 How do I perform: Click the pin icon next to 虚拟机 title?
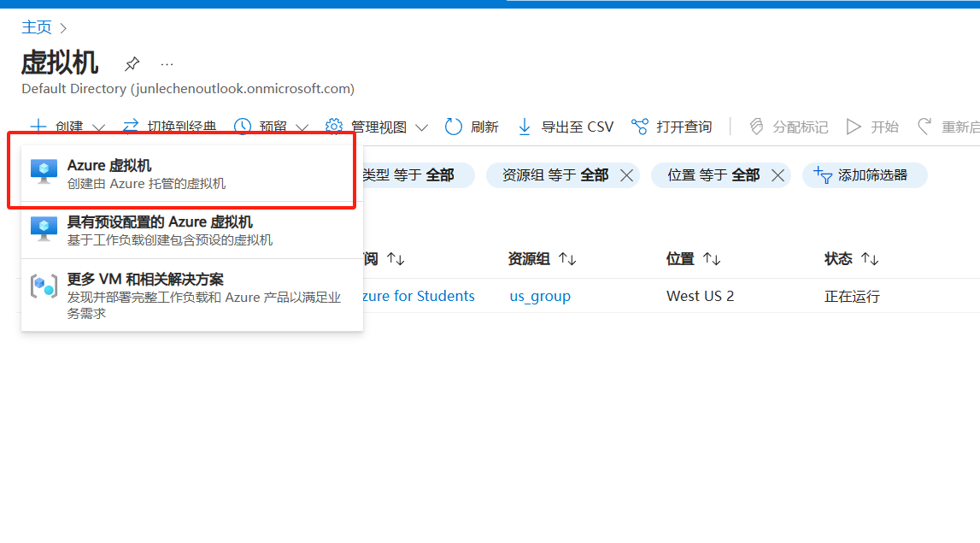tap(132, 64)
